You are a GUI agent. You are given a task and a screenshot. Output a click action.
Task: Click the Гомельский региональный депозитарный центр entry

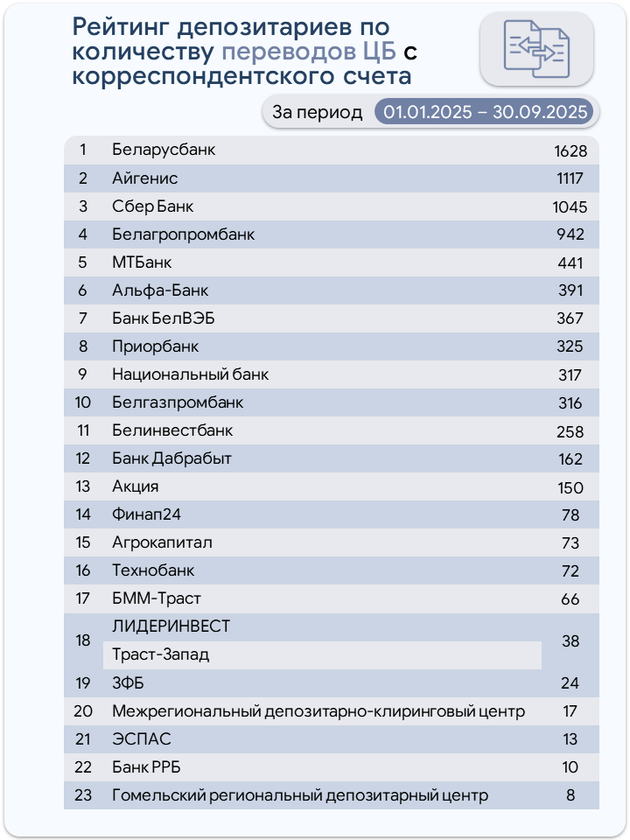[x=299, y=795]
